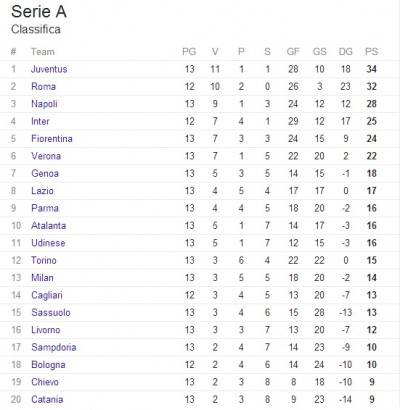This screenshot has height=410, width=400.
Task: Open the Lazio team link
Action: click(x=42, y=191)
